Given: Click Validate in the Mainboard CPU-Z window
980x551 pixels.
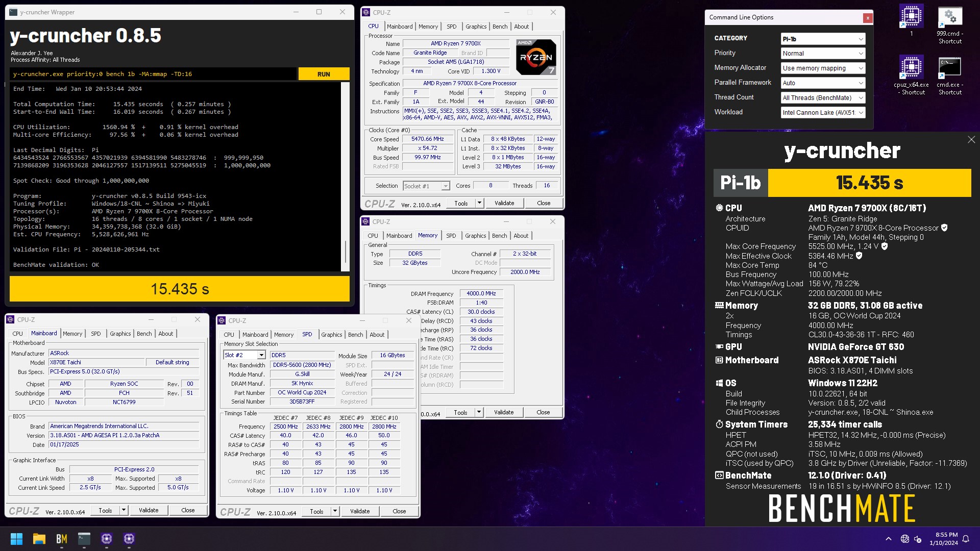Looking at the screenshot, I should point(149,510).
